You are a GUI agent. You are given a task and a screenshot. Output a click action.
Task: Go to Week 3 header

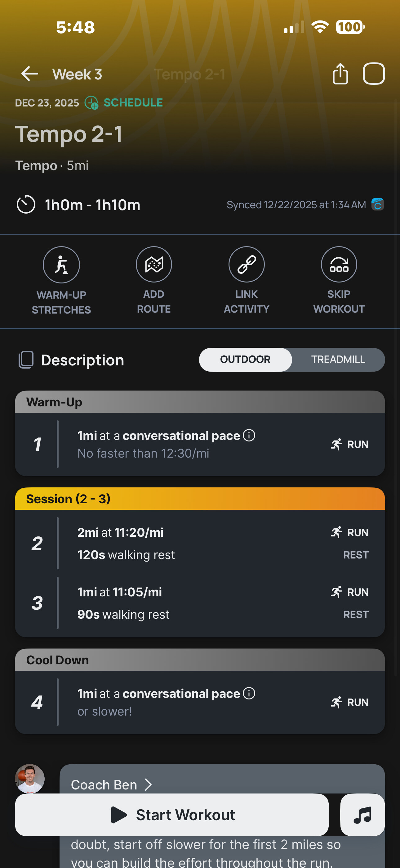77,74
